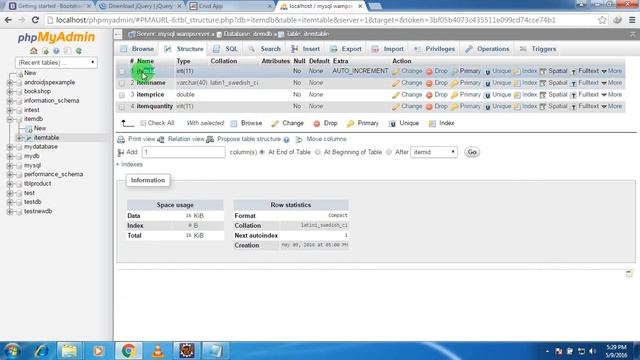Open More dropdown for itemprice row
This screenshot has height=360, width=640.
pyautogui.click(x=612, y=95)
